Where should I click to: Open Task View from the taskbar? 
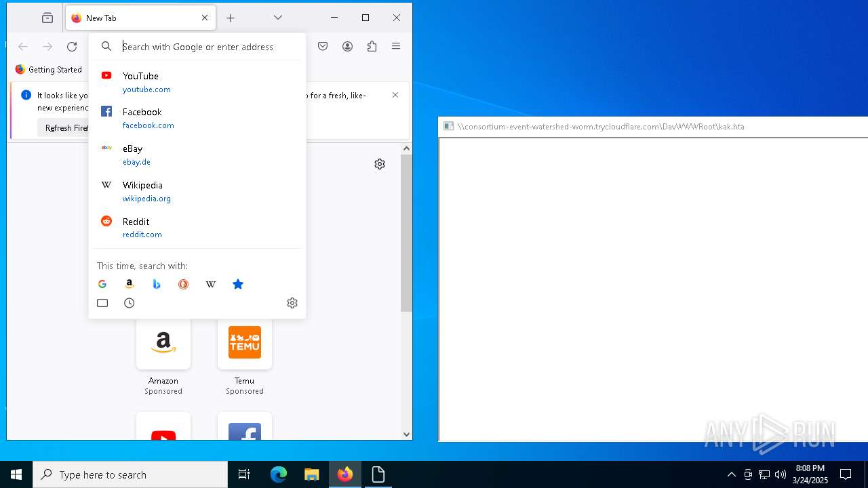[244, 474]
